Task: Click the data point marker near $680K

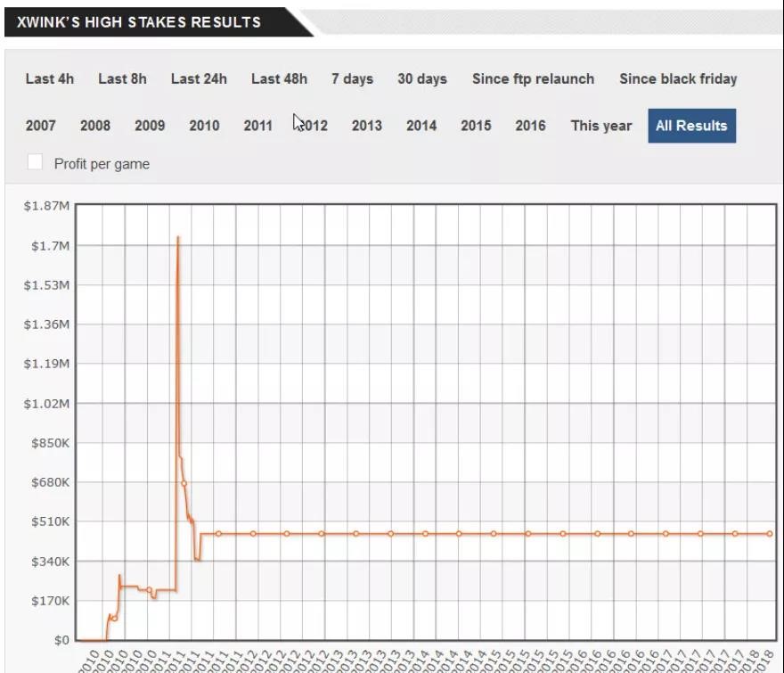Action: (x=184, y=483)
